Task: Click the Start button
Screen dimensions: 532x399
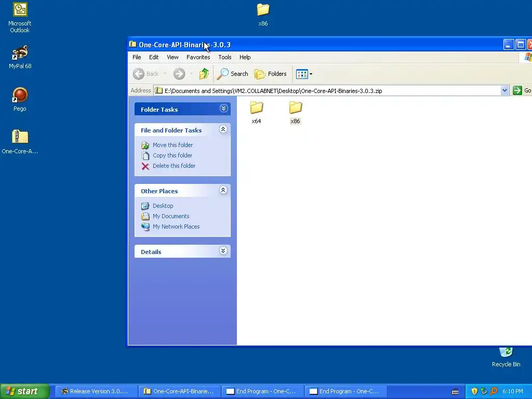Action: 25,391
